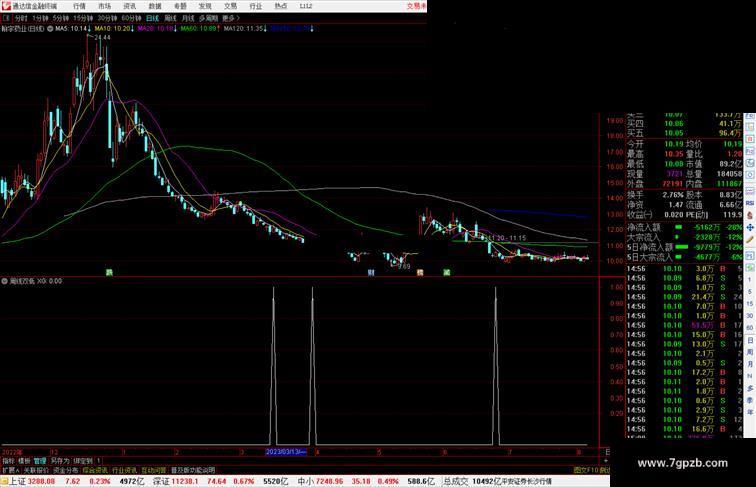Open 图文F10 at bottom right
The height and width of the screenshot is (487, 756).
(x=586, y=470)
